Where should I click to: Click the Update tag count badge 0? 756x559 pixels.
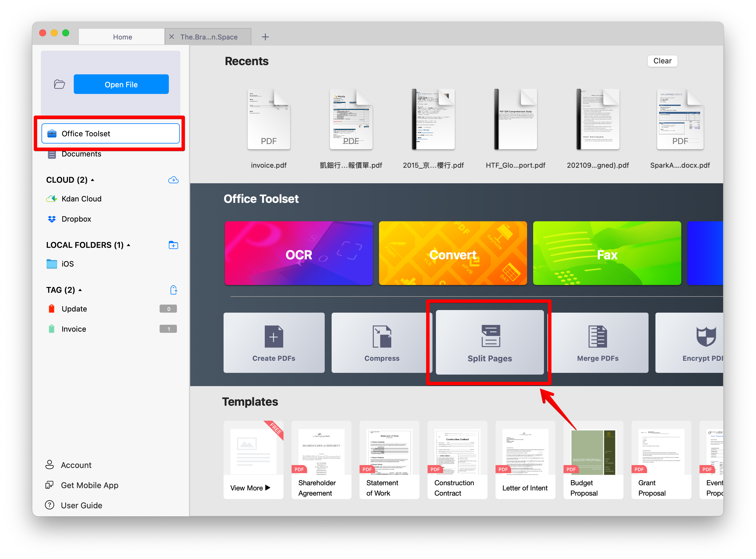point(168,309)
